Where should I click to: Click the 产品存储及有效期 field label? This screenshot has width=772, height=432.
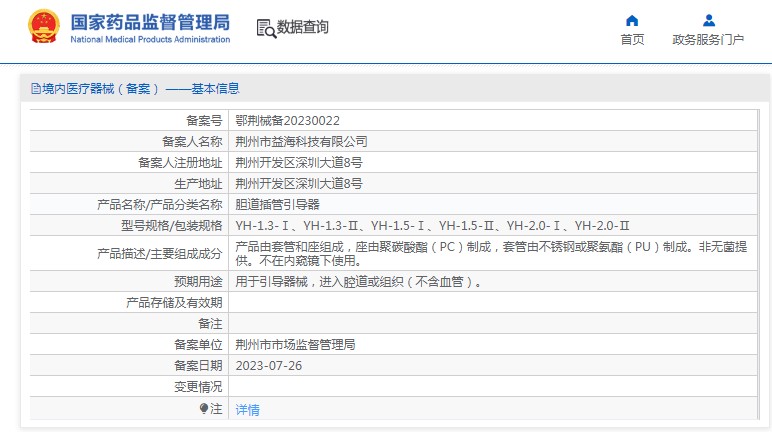pos(174,303)
